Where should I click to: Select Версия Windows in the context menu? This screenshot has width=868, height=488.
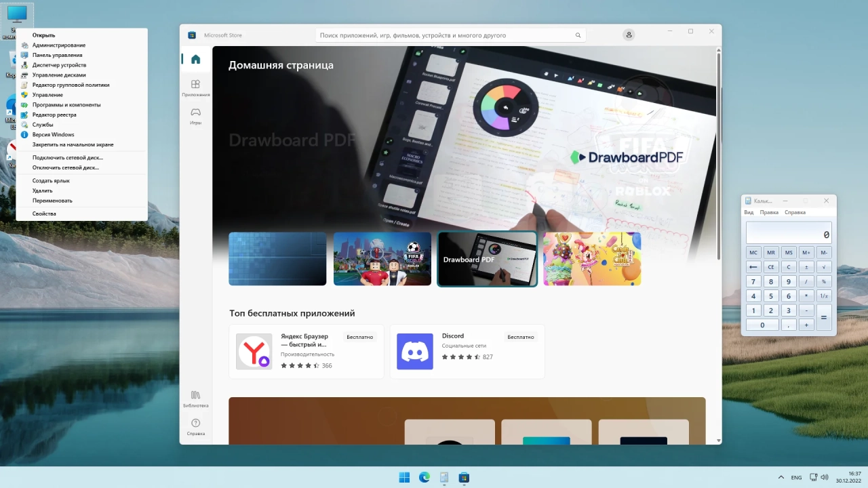click(81, 135)
